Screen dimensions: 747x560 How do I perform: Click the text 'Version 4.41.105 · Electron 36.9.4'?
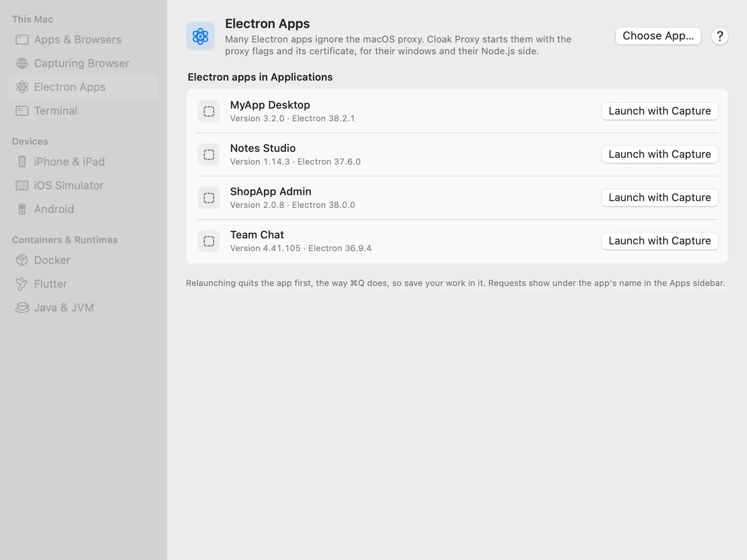coord(300,248)
